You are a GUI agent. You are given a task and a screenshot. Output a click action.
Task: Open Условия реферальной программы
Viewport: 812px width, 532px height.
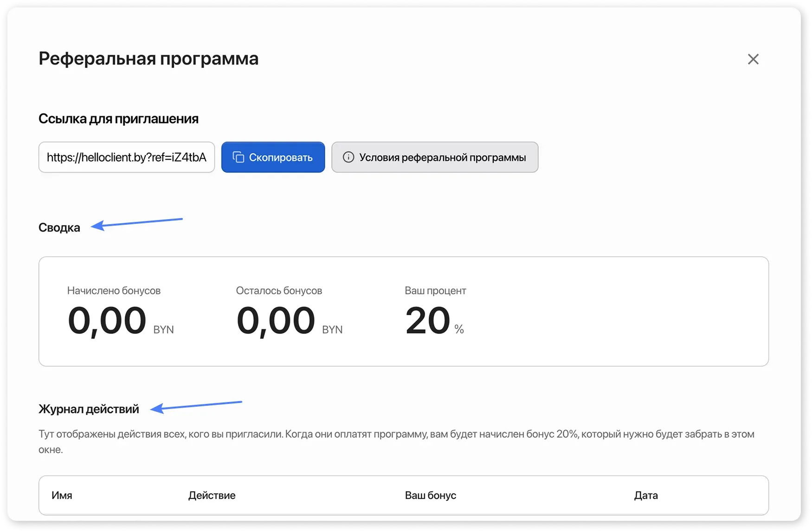click(435, 157)
